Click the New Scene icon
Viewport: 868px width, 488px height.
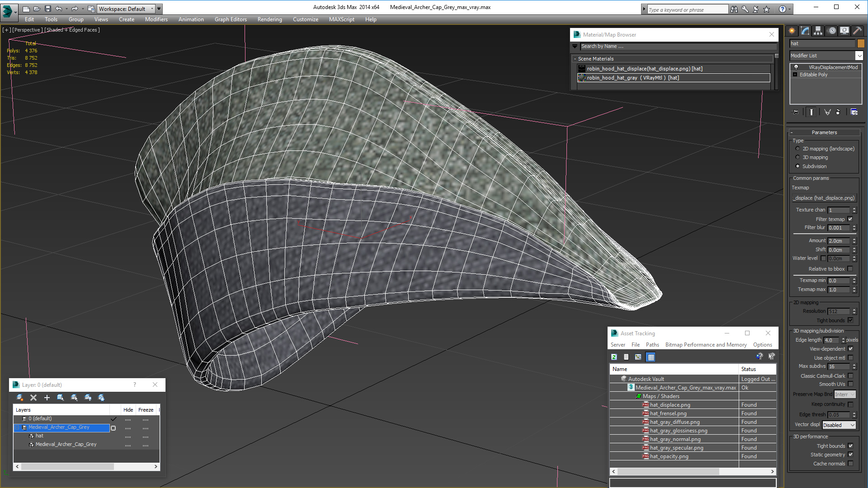pos(26,9)
